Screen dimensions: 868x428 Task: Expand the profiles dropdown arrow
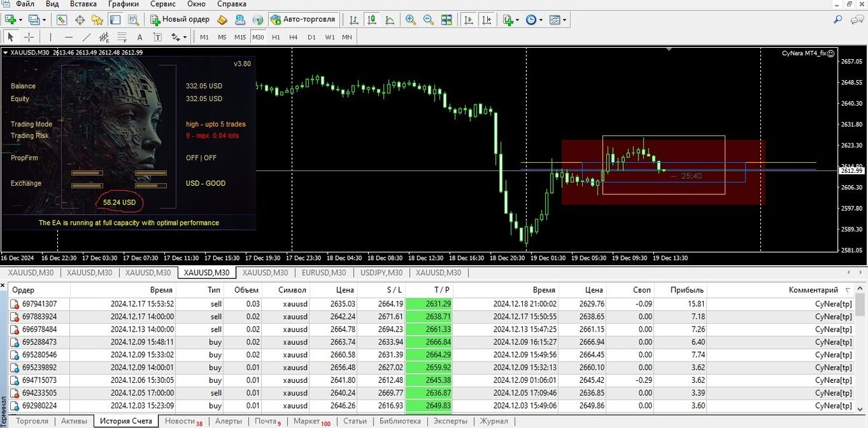coord(44,20)
